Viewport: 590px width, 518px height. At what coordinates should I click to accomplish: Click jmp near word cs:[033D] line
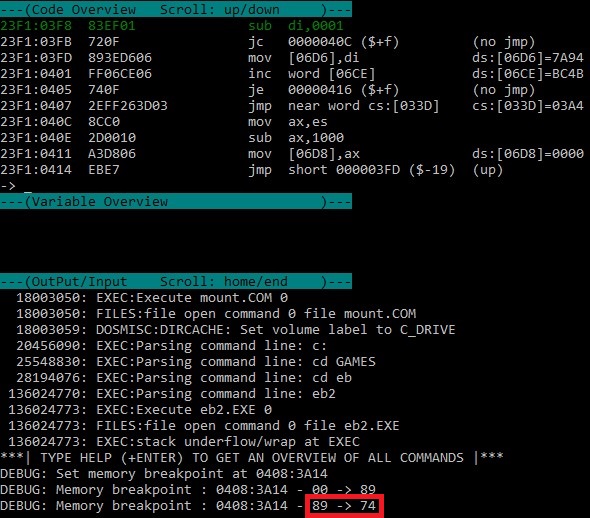(292, 106)
